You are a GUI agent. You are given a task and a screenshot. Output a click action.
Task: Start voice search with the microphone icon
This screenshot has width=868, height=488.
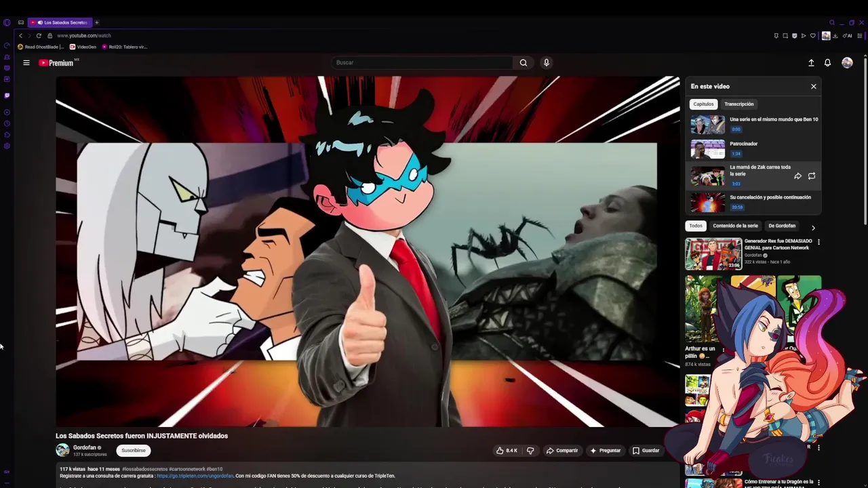(547, 62)
